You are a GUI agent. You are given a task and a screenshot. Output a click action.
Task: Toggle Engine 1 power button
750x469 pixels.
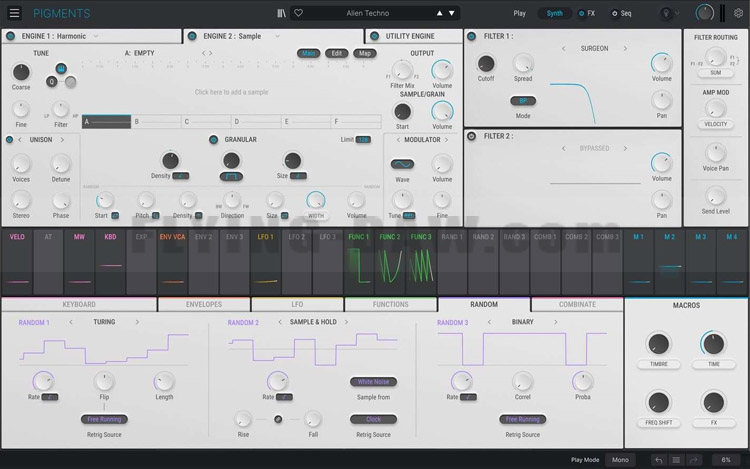coord(11,36)
